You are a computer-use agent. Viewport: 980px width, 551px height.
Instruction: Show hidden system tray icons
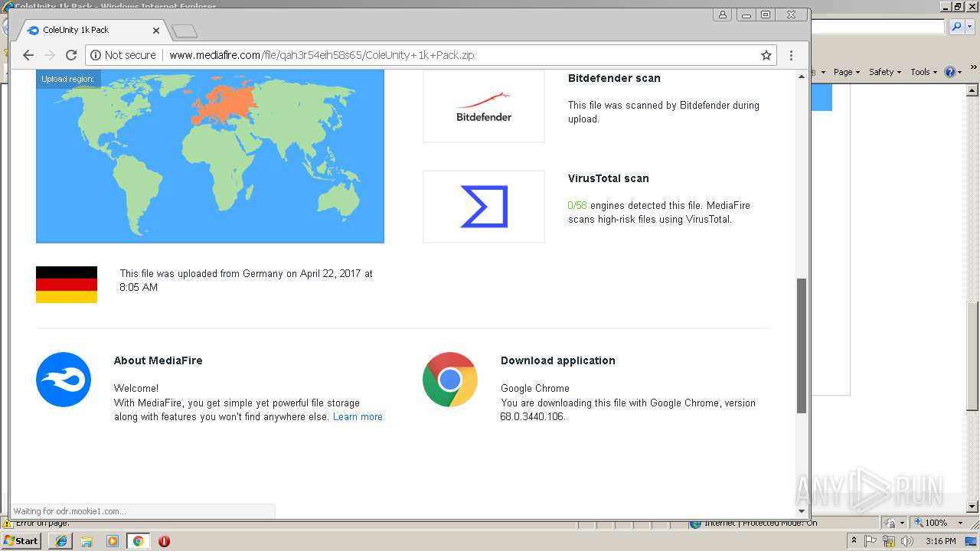coord(854,541)
